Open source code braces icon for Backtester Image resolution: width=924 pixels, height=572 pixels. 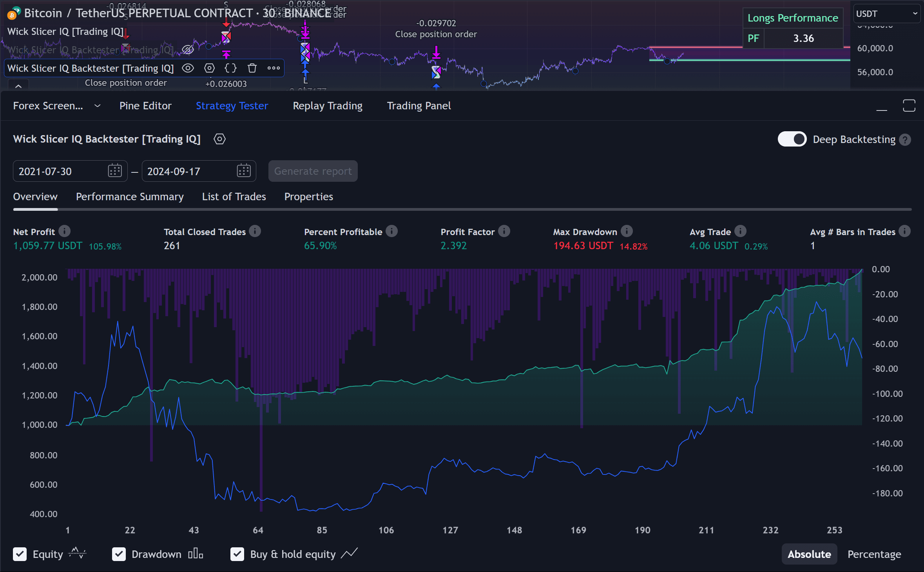pyautogui.click(x=230, y=68)
